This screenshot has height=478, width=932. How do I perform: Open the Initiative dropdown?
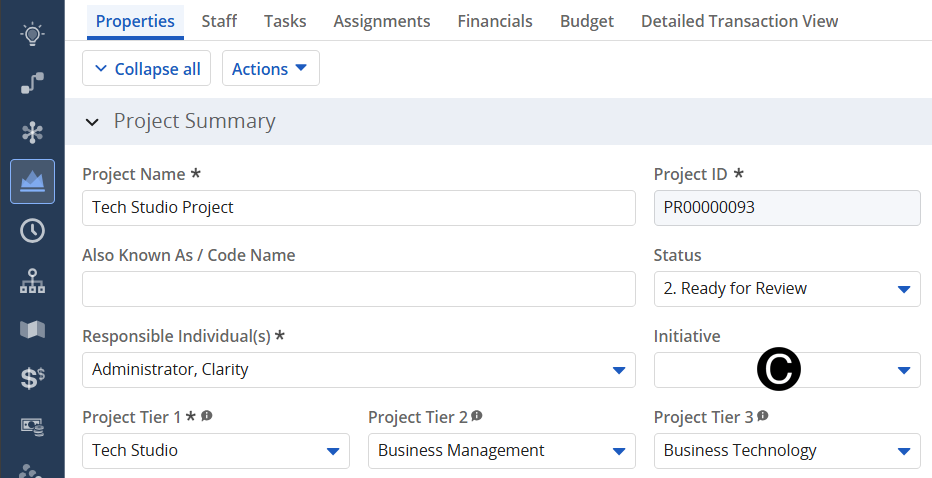point(902,370)
